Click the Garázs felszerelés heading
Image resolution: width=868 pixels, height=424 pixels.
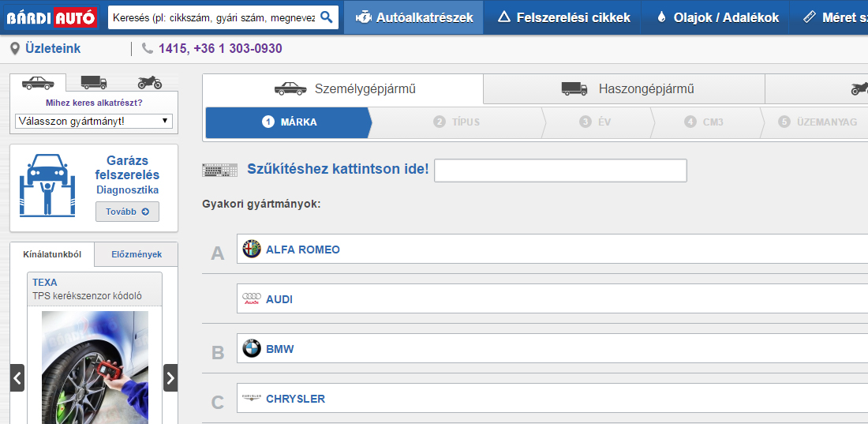coord(127,168)
